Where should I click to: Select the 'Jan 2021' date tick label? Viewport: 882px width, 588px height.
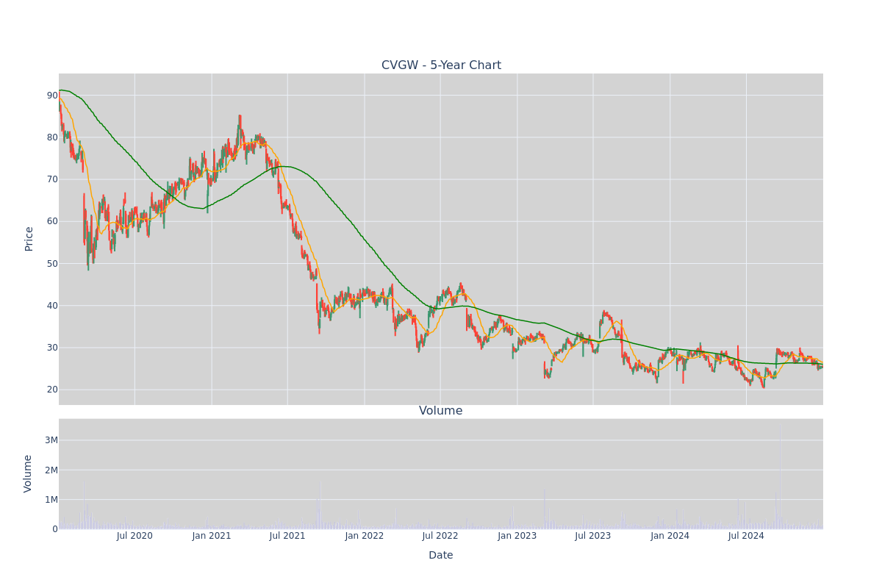click(x=212, y=536)
